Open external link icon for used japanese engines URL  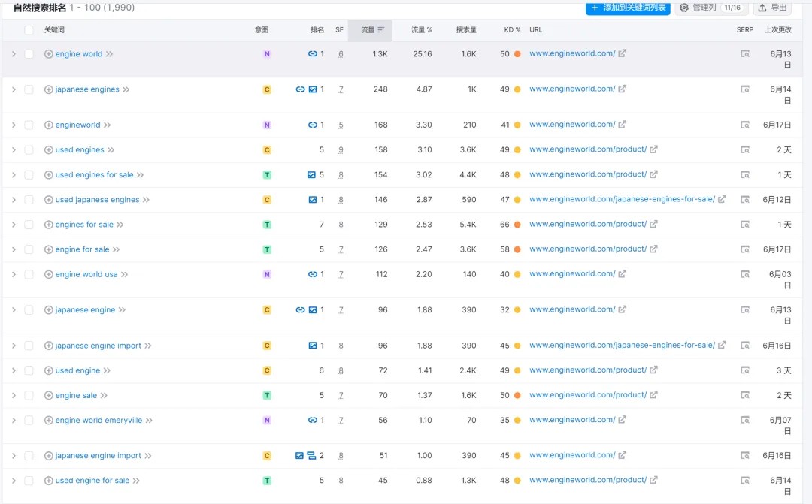point(722,199)
